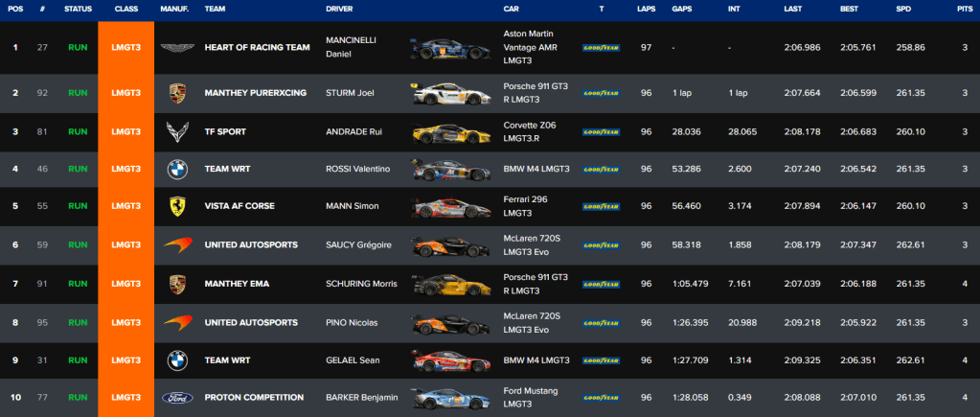Screen dimensions: 980x417
Task: Sort by the TEAM column header
Action: [x=215, y=10]
